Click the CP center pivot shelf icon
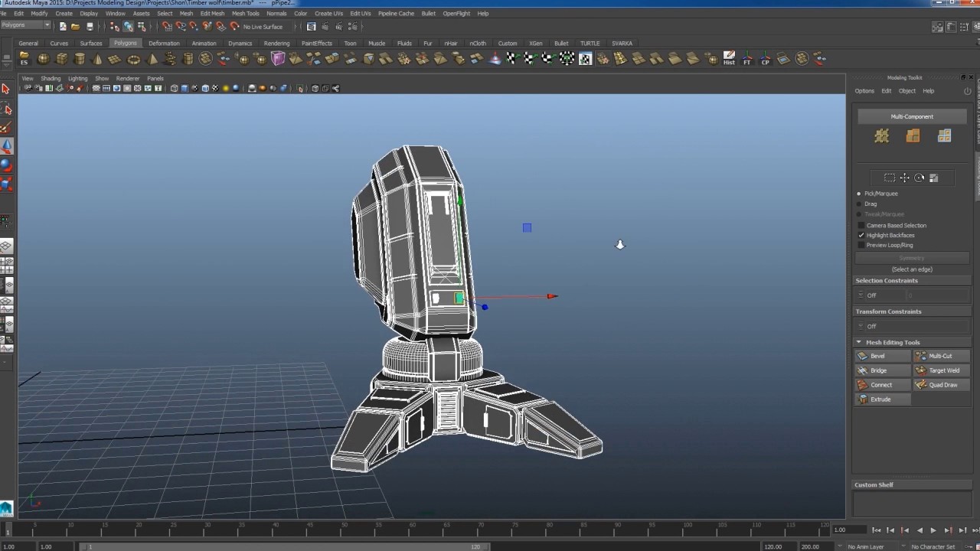The height and width of the screenshot is (551, 980). 765,59
